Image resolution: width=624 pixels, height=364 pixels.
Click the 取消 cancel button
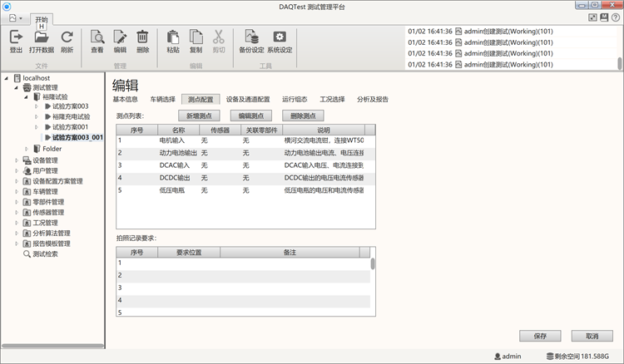(x=592, y=336)
